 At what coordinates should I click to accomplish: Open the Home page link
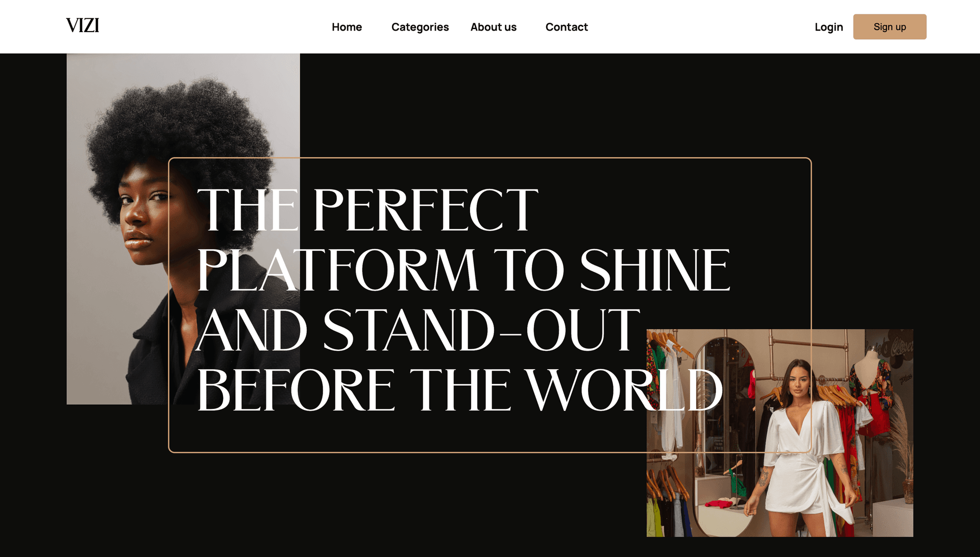click(347, 27)
